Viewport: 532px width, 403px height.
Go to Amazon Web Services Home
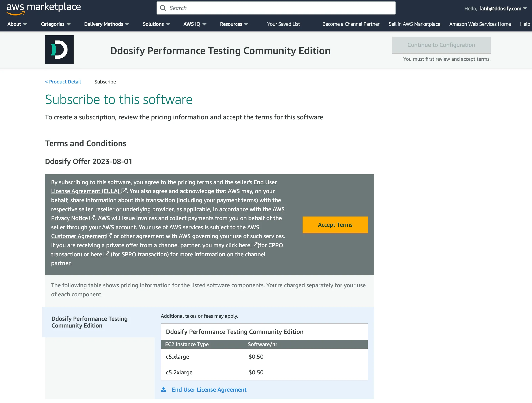(480, 24)
